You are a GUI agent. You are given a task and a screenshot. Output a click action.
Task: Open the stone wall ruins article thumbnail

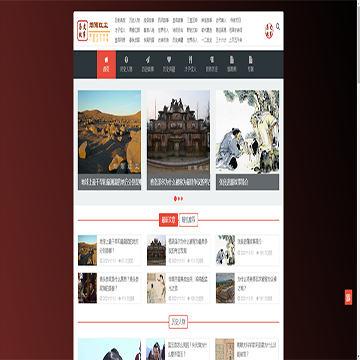[x=225, y=288]
